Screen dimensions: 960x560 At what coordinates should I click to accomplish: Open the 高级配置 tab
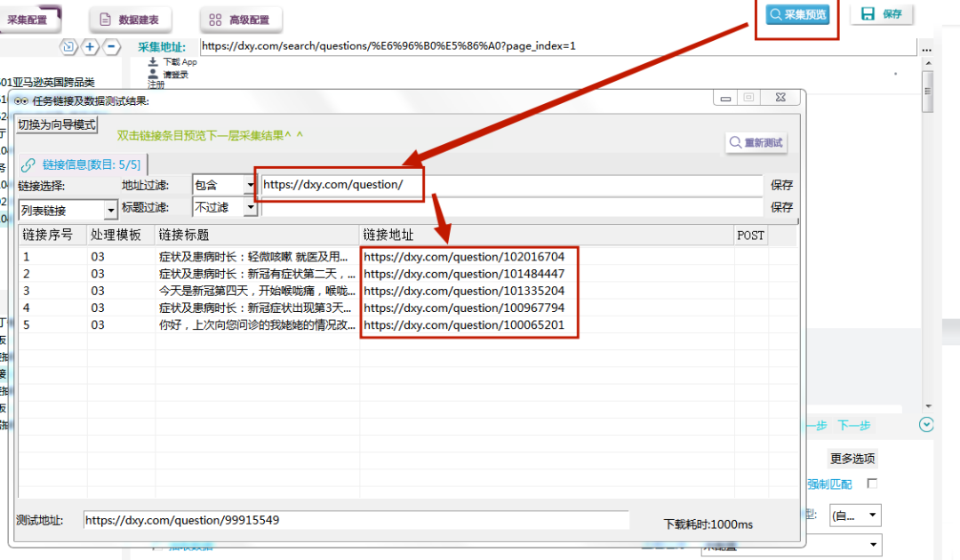click(x=241, y=20)
